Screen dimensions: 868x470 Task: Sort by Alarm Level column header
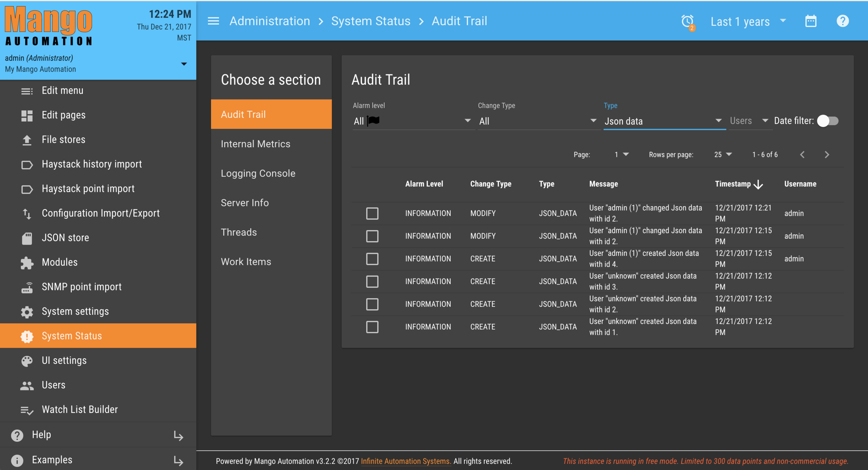click(x=424, y=184)
